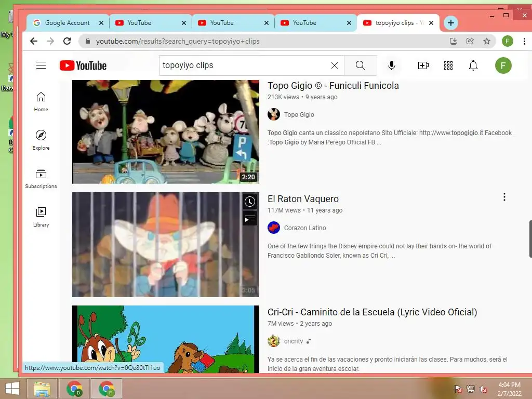Open the Chrome D profile taskbar icon

coord(74,389)
